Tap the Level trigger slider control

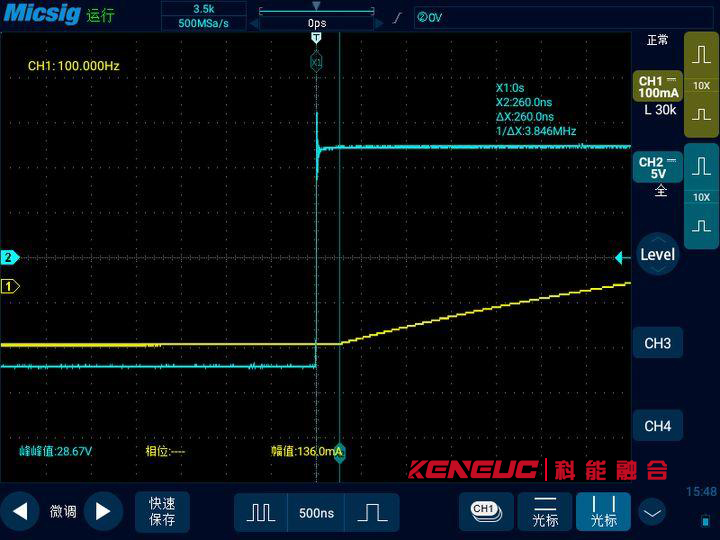point(657,255)
